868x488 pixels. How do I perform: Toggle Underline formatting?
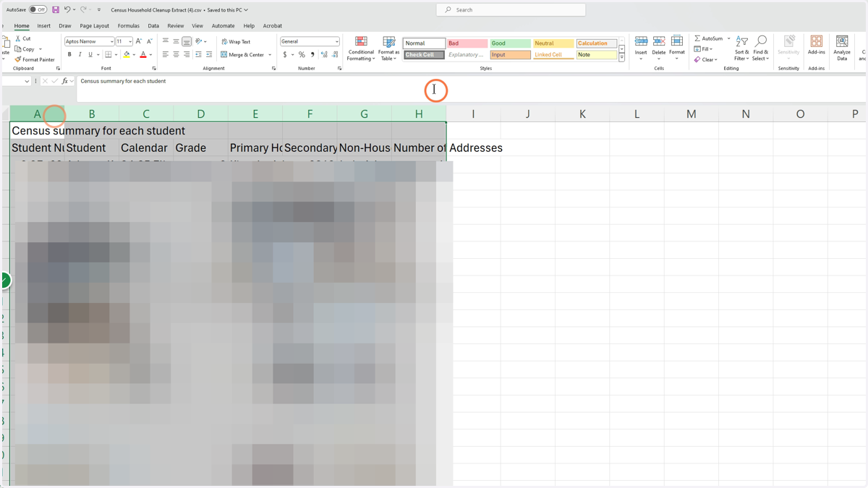coord(90,54)
